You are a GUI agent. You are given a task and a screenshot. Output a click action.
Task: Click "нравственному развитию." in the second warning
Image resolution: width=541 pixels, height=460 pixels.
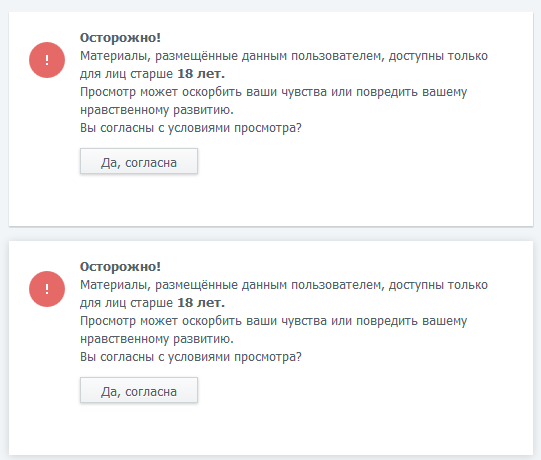point(157,339)
